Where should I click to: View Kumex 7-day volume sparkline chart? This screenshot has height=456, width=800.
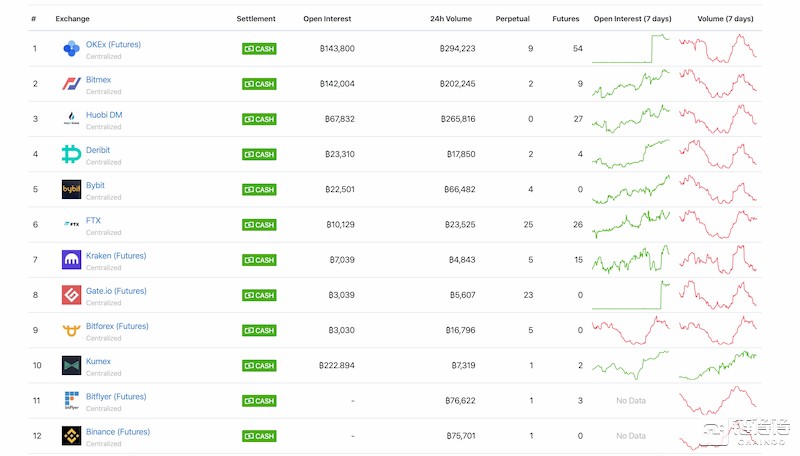click(x=717, y=365)
